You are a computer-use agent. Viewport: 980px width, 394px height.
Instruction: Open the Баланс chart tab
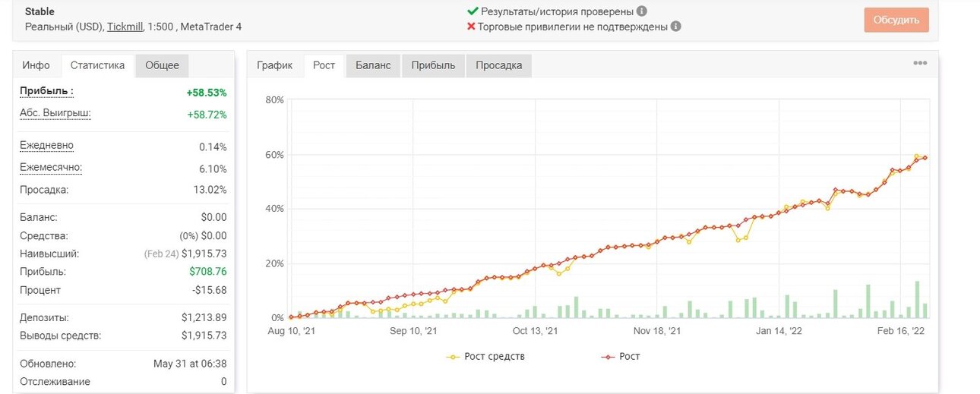(x=373, y=65)
